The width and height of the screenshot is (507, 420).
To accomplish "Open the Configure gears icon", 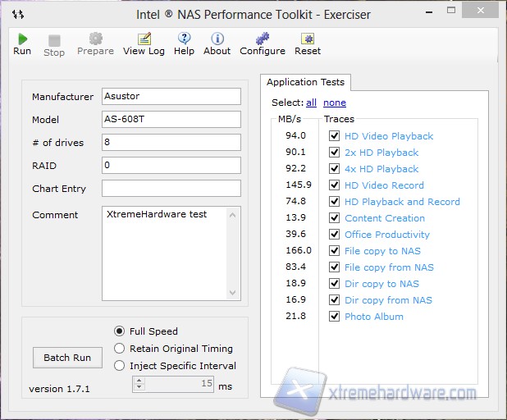I will [x=262, y=39].
